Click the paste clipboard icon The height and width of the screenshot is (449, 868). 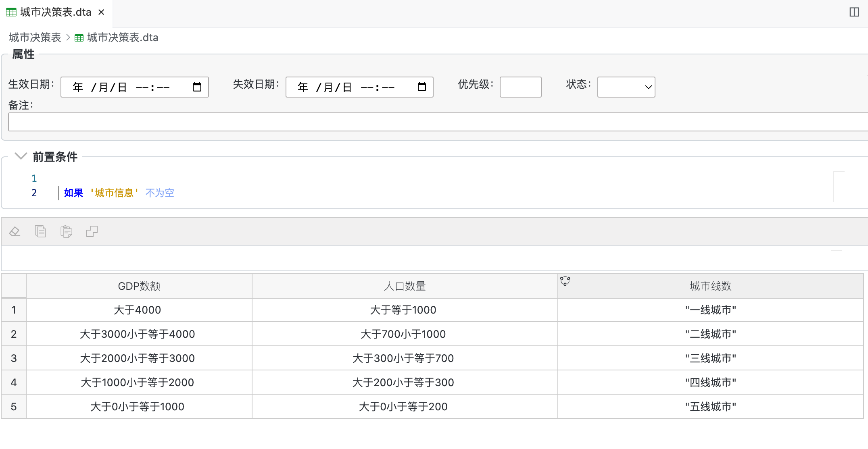pos(66,231)
